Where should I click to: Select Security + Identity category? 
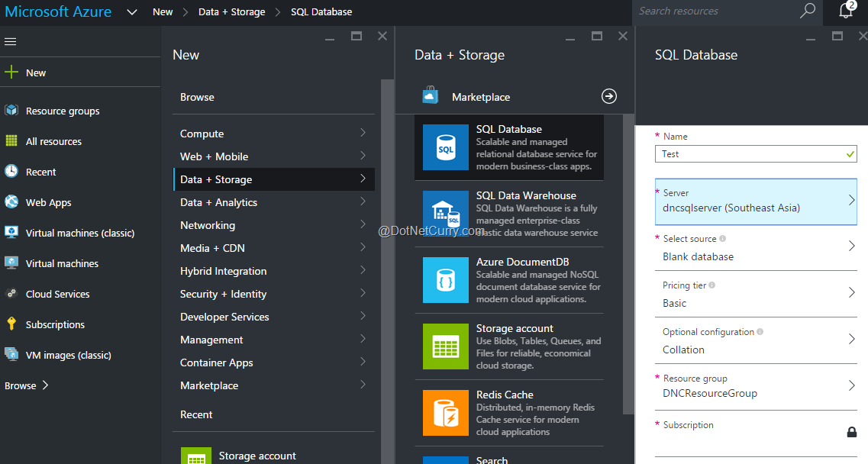coord(274,294)
